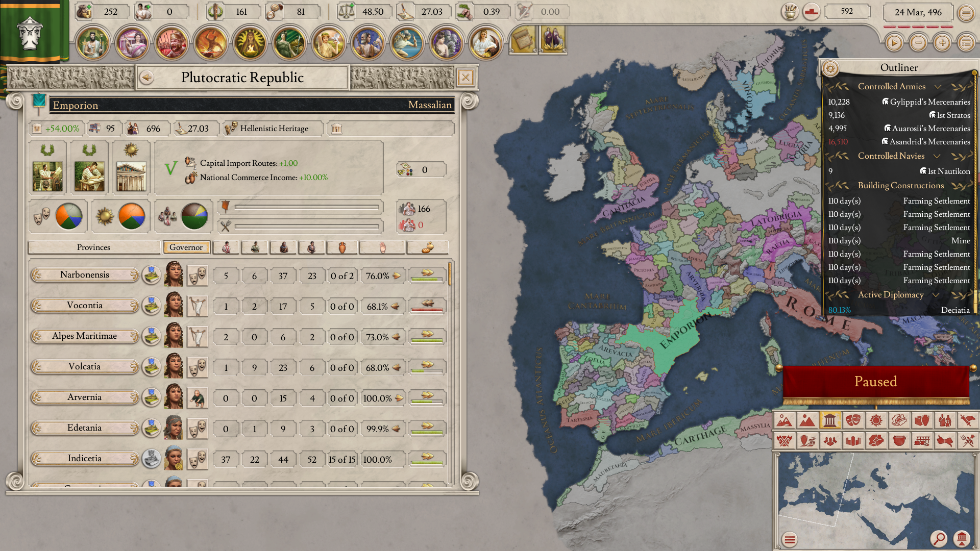Open the outliner settings gear

(x=830, y=68)
